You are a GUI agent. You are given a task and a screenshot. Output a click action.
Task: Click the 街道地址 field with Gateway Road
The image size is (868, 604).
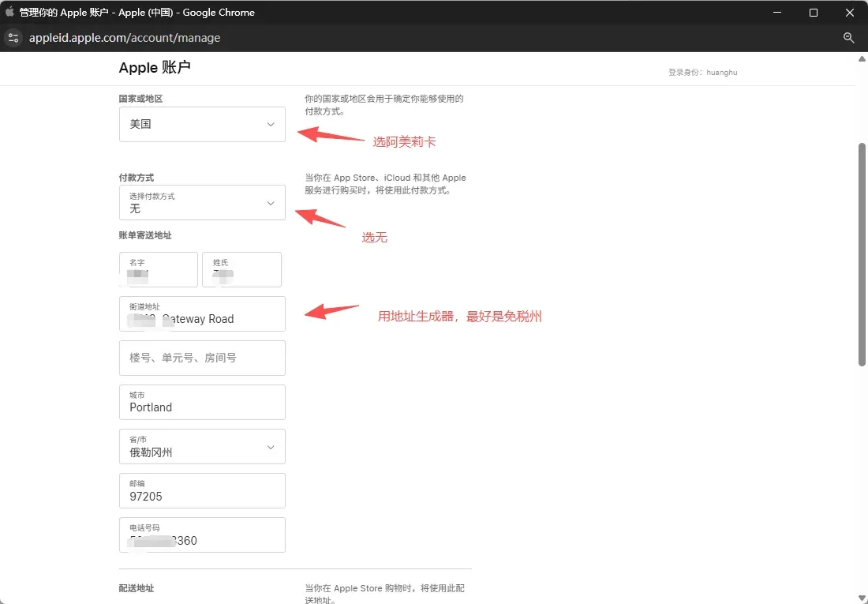pos(202,314)
